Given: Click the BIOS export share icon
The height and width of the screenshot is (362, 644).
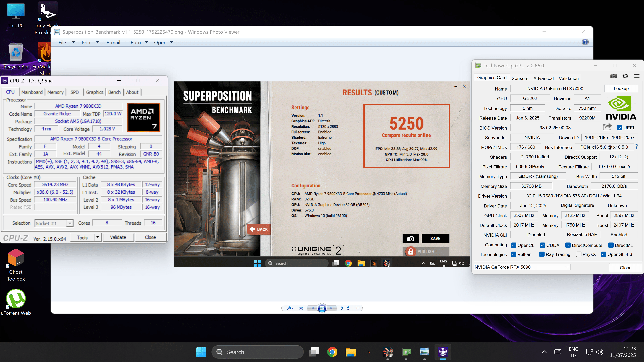Looking at the screenshot, I should pyautogui.click(x=607, y=127).
